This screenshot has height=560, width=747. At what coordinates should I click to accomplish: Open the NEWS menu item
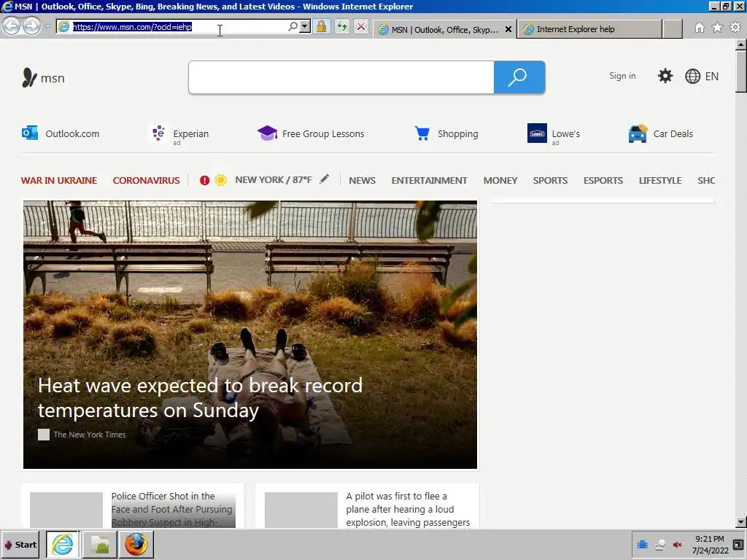coord(362,181)
